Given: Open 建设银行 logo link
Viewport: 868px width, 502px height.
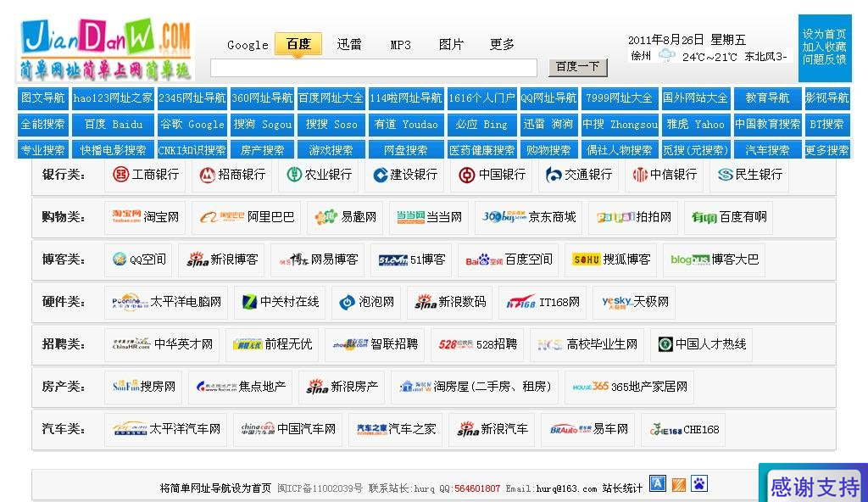Looking at the screenshot, I should tap(380, 175).
